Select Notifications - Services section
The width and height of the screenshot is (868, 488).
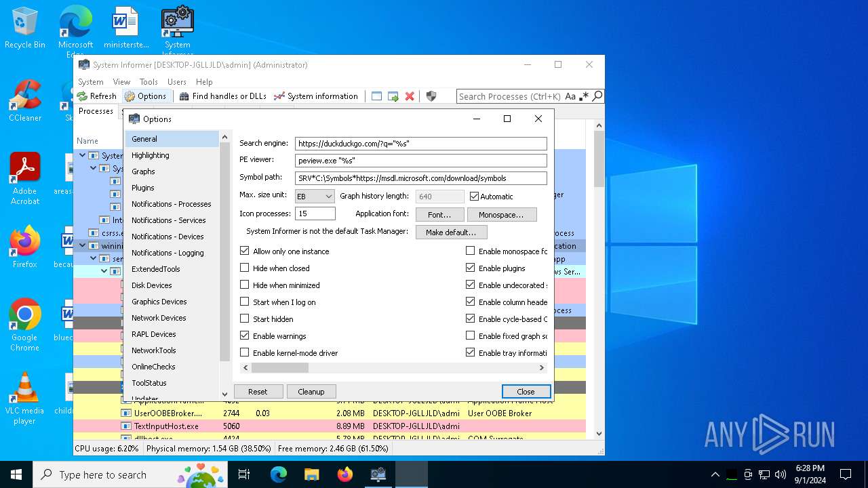tap(172, 220)
